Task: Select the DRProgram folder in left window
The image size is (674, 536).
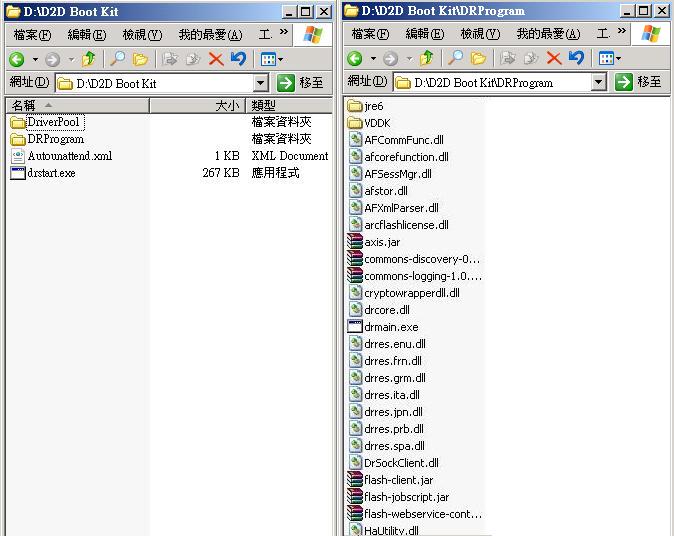Action: (x=46, y=139)
